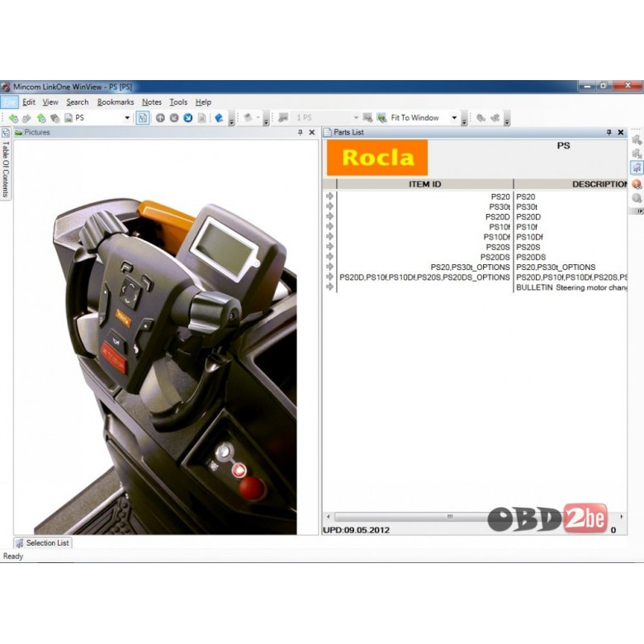
Task: Click the ITEM ID column header
Action: 425,184
